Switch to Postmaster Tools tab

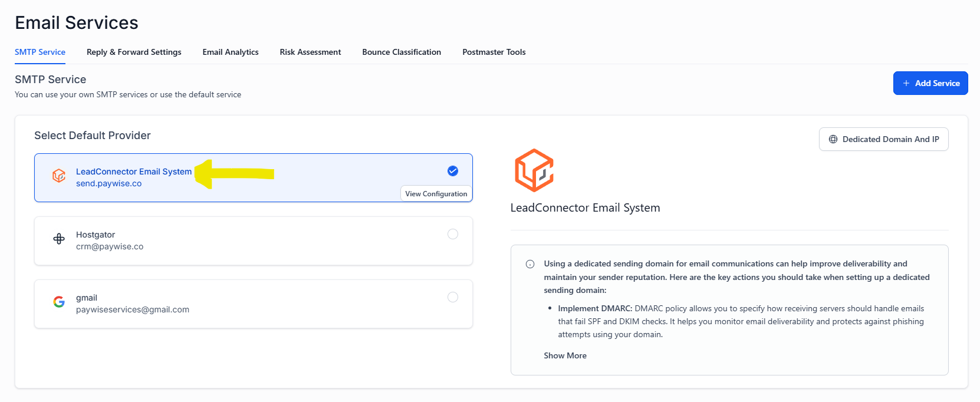click(494, 52)
